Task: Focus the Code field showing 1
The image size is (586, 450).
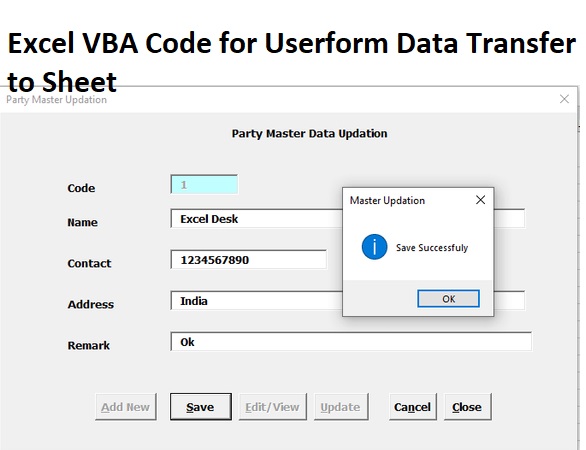Action: [x=204, y=184]
